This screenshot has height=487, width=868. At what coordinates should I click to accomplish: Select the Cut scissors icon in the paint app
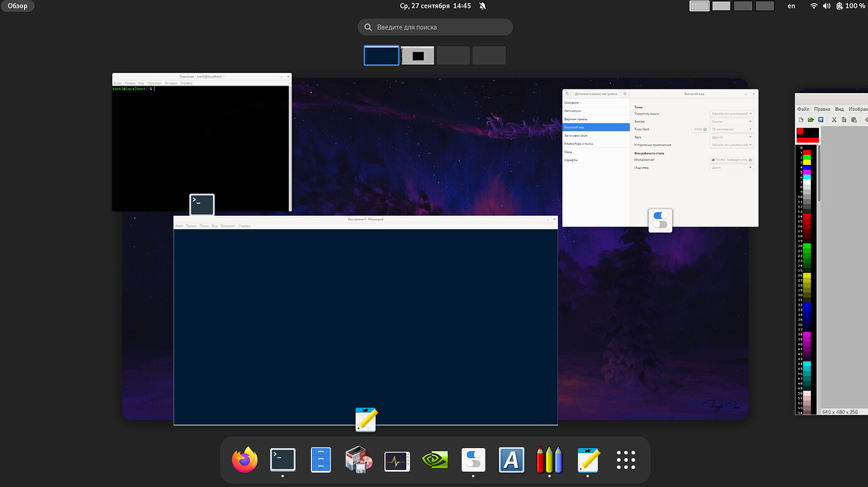point(834,120)
